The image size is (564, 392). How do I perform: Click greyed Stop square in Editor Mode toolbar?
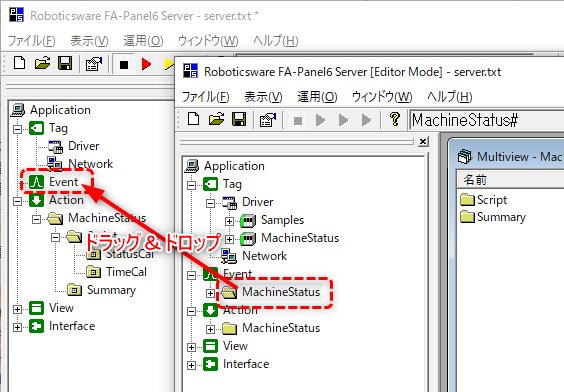click(298, 120)
